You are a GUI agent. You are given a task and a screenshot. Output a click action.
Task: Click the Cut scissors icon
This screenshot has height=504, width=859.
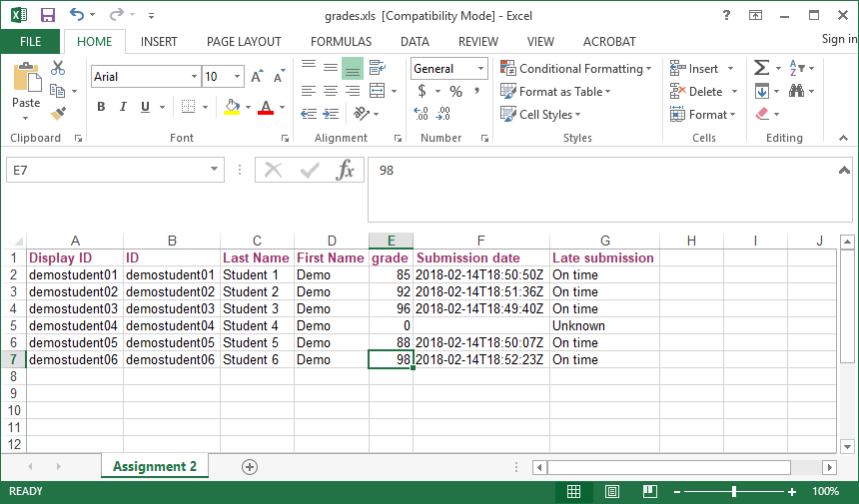click(58, 68)
